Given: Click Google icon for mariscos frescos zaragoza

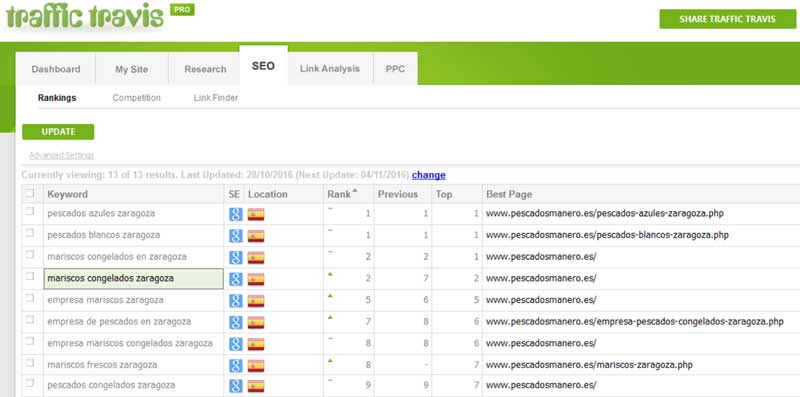Looking at the screenshot, I should (235, 366).
